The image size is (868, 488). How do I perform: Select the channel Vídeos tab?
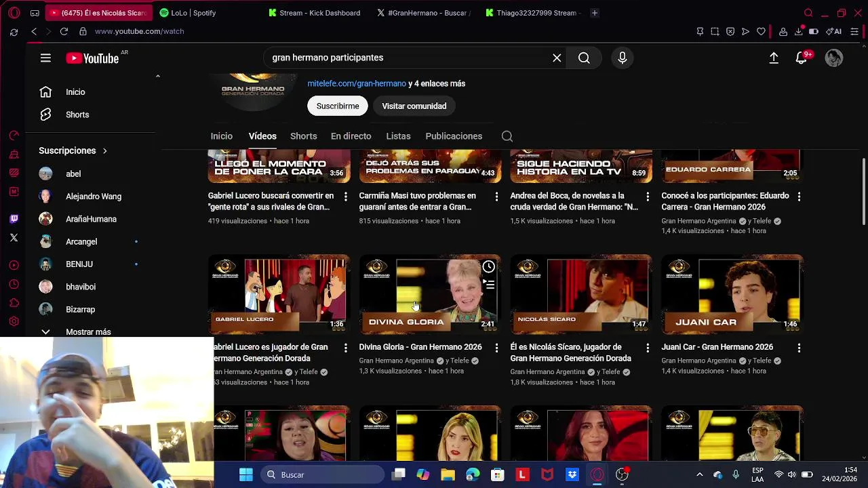pyautogui.click(x=262, y=136)
